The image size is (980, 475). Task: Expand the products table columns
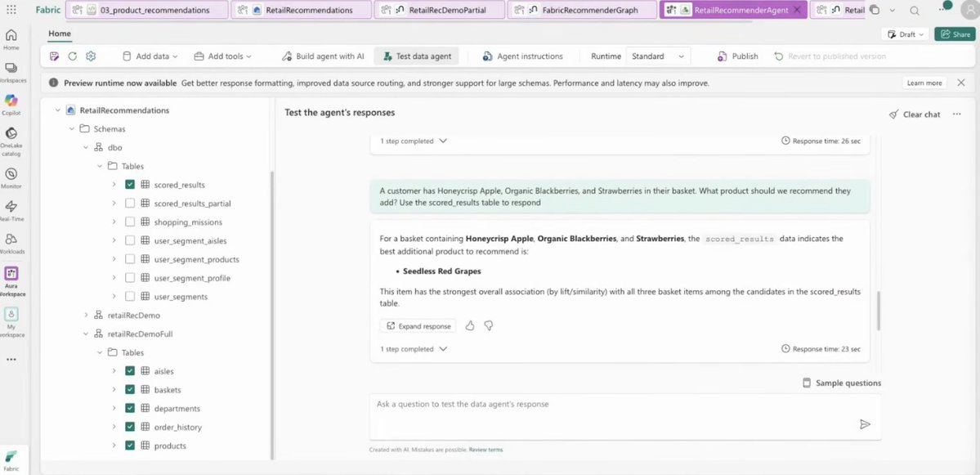pos(114,446)
